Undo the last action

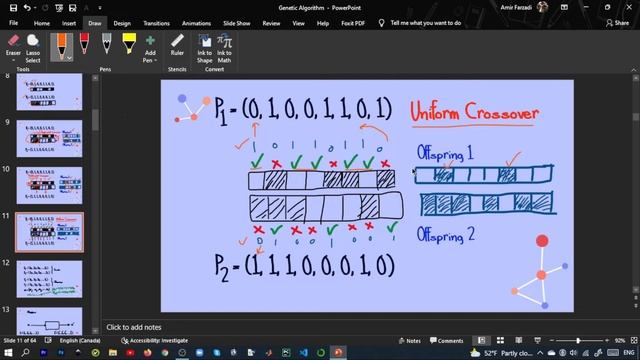pos(27,8)
